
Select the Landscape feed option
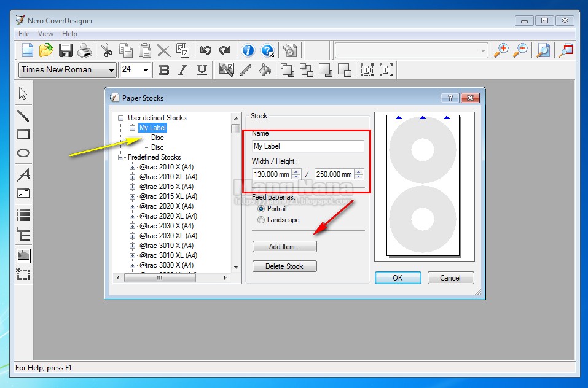pyautogui.click(x=261, y=219)
